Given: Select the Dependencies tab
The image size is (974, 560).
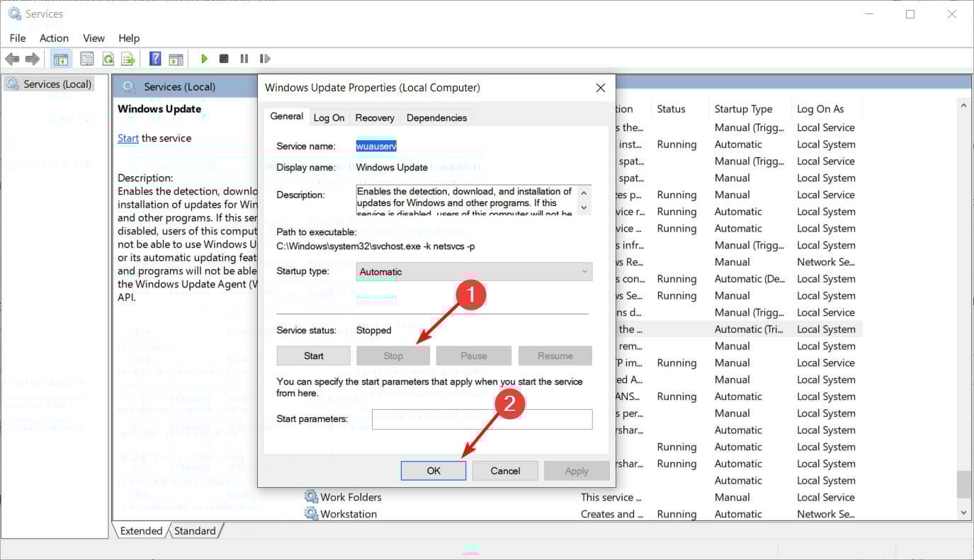Looking at the screenshot, I should click(436, 118).
